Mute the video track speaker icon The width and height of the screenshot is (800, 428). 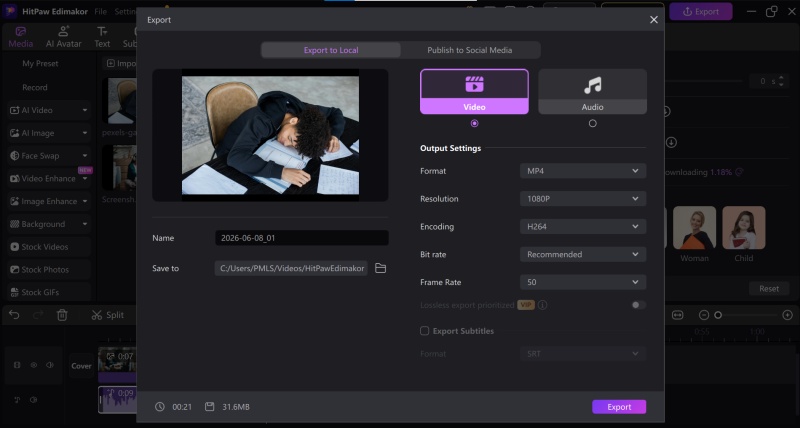coord(50,365)
